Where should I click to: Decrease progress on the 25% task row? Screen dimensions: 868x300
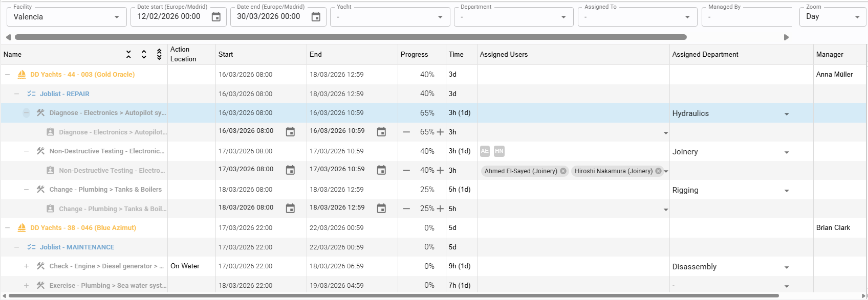(x=406, y=209)
